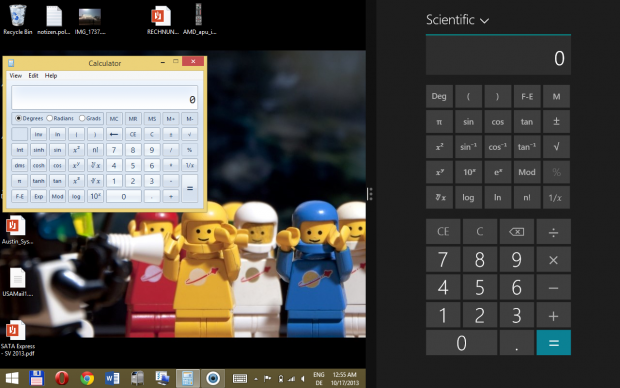Viewport: 620px width, 388px height.
Task: Click the Calculator title bar app icon
Action: click(x=11, y=62)
